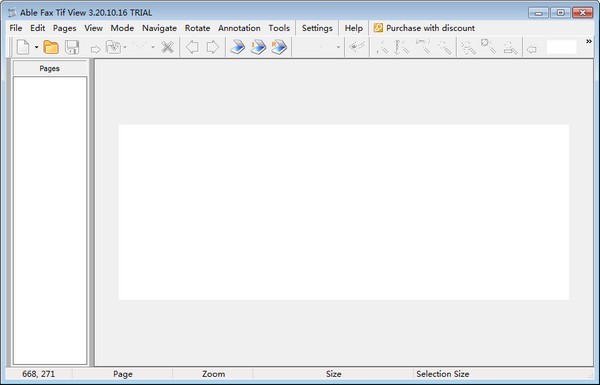
Task: Open the Help menu
Action: click(x=354, y=28)
